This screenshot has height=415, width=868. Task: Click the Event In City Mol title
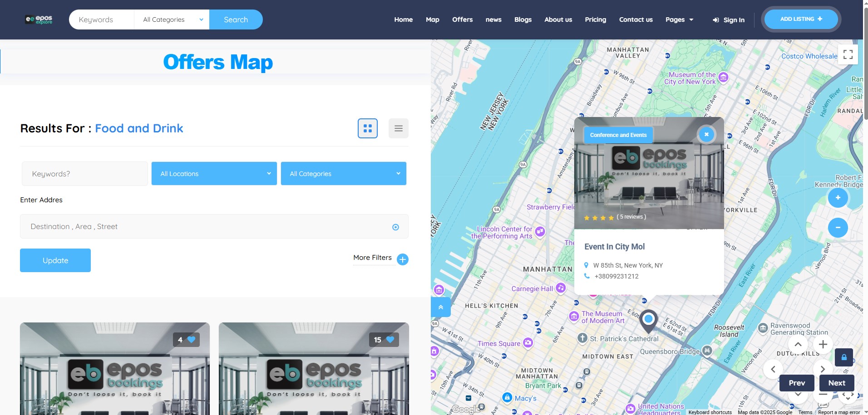(x=614, y=247)
